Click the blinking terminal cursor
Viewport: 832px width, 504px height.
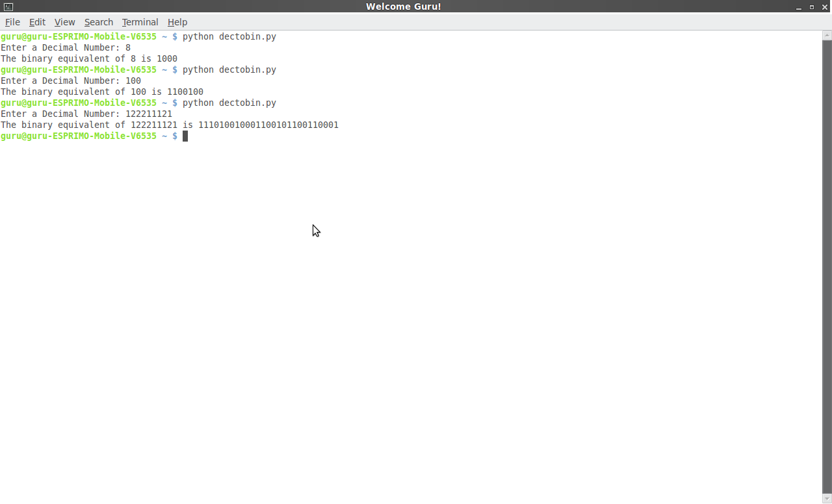coord(185,136)
